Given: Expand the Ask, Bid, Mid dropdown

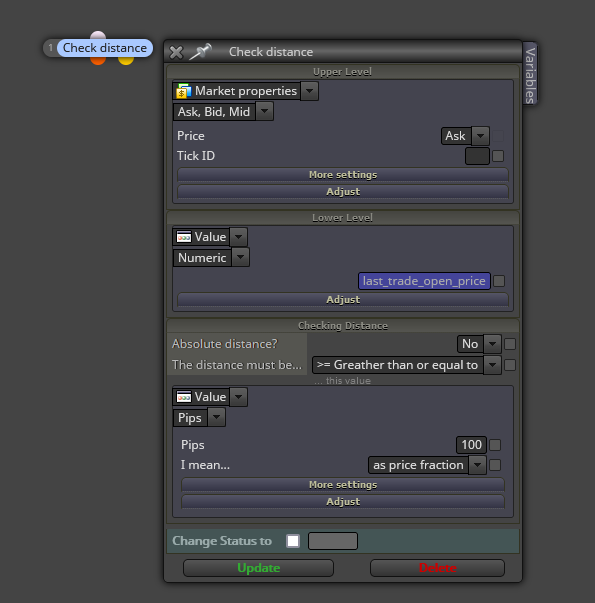Looking at the screenshot, I should pyautogui.click(x=265, y=112).
